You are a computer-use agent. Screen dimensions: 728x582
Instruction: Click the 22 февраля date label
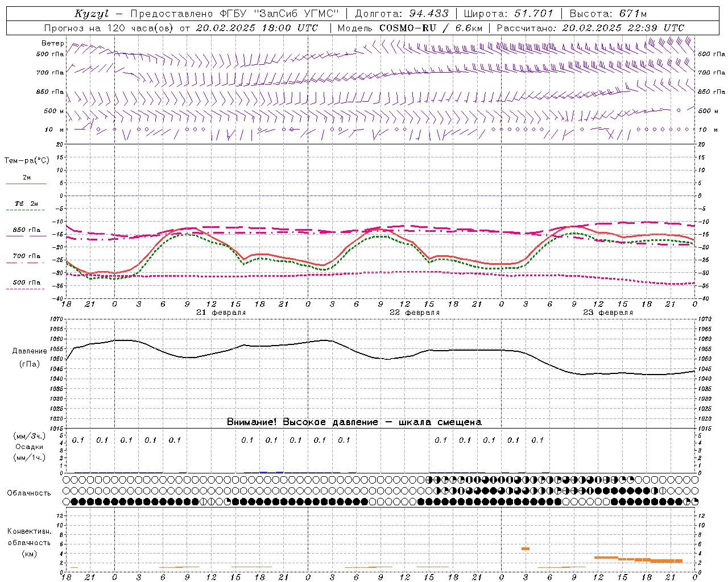414,313
